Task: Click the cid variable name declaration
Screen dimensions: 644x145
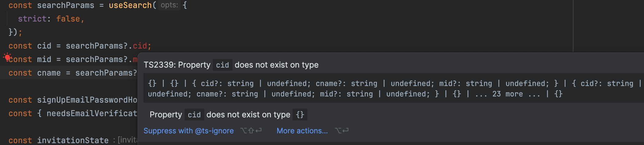Action: (44, 46)
